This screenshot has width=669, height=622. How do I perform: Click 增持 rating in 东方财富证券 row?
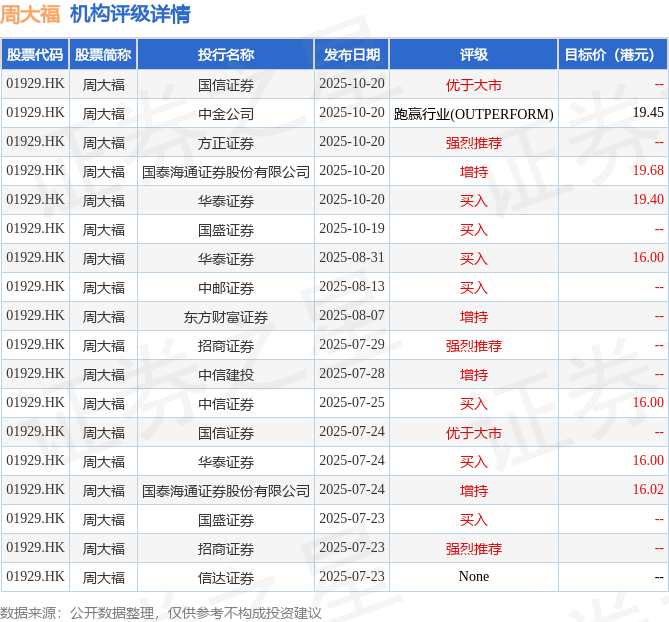[474, 317]
